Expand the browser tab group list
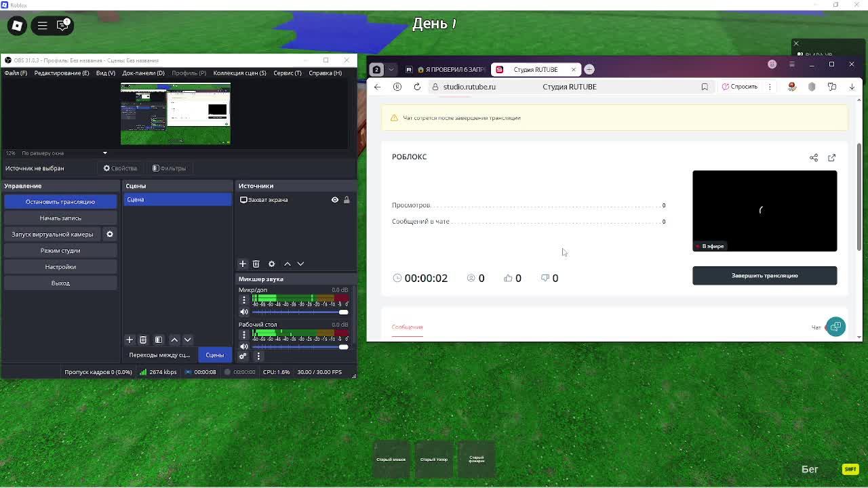 pyautogui.click(x=391, y=69)
